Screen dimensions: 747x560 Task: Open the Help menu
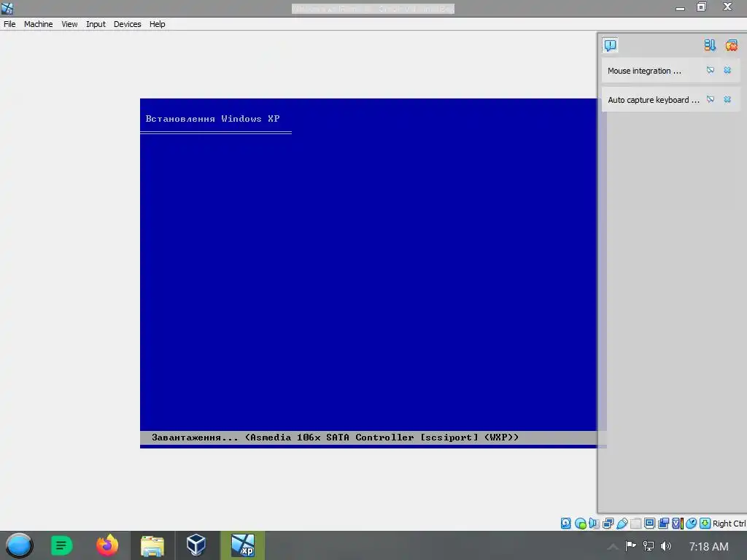click(x=158, y=24)
